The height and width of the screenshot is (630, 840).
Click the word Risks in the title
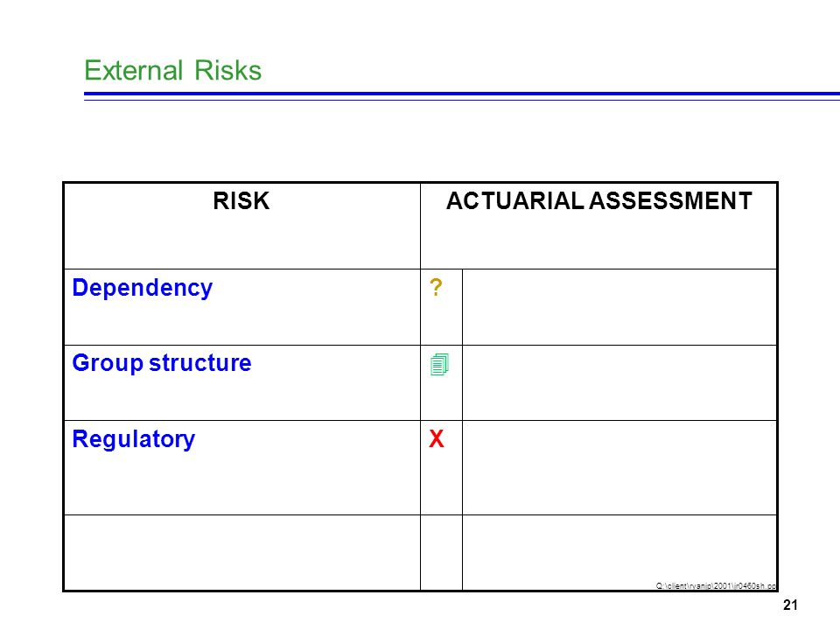pos(227,70)
